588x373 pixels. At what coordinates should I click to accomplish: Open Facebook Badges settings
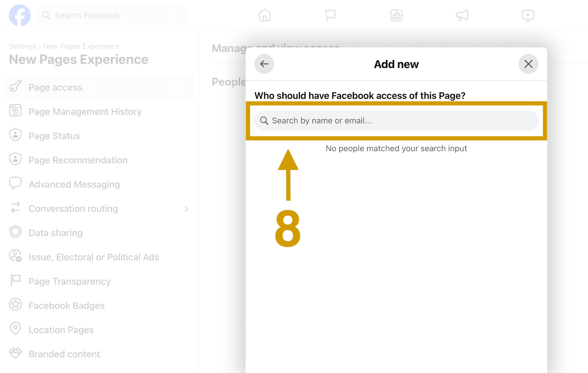click(x=99, y=306)
